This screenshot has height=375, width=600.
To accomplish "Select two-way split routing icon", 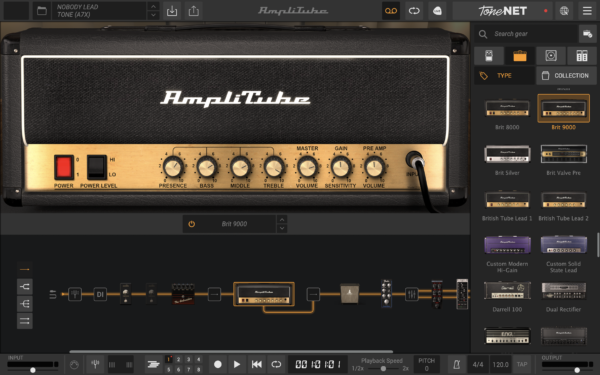I will point(24,286).
